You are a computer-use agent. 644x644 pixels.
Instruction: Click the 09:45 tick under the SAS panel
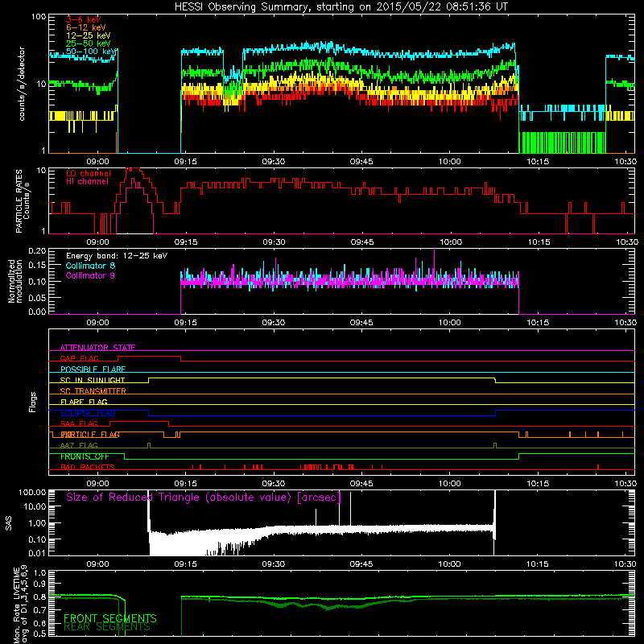[x=361, y=564]
